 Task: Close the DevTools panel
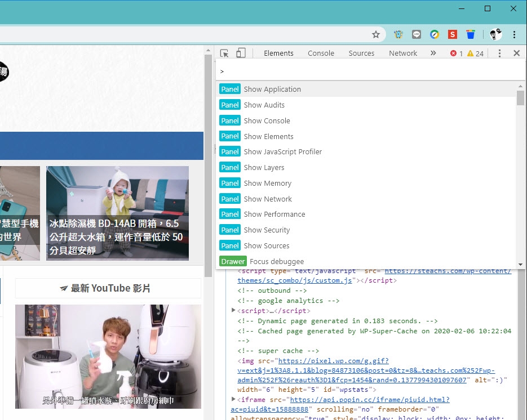(x=516, y=53)
